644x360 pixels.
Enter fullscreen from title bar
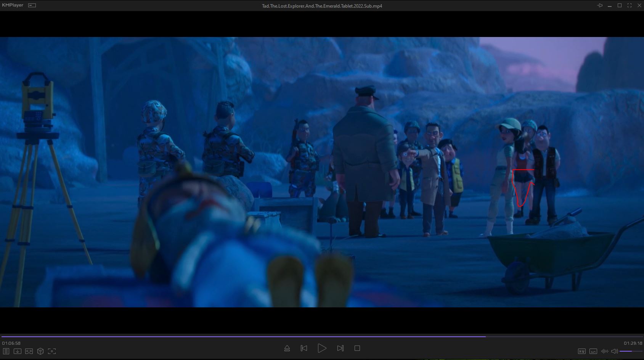coord(630,5)
